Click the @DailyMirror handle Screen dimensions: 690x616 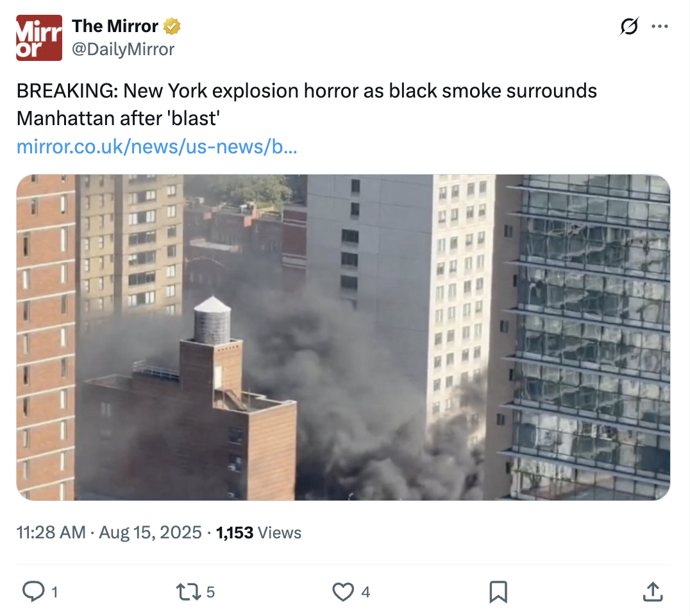(123, 49)
